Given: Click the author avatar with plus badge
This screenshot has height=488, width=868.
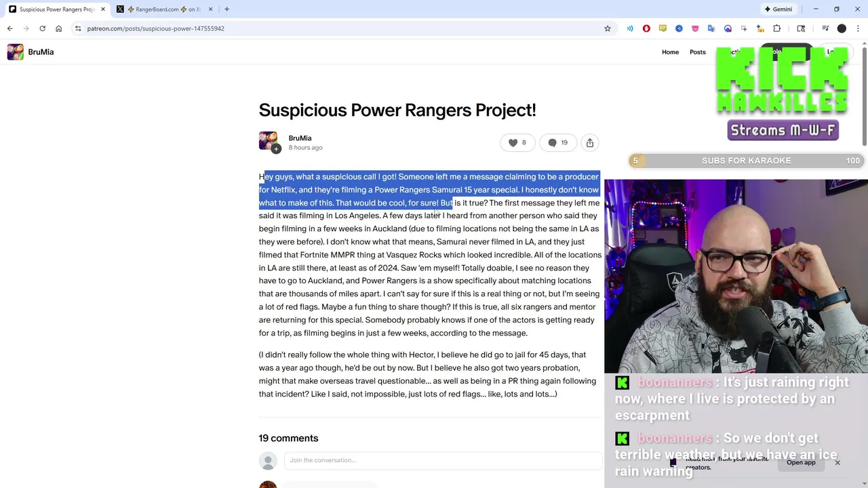Looking at the screenshot, I should point(269,141).
